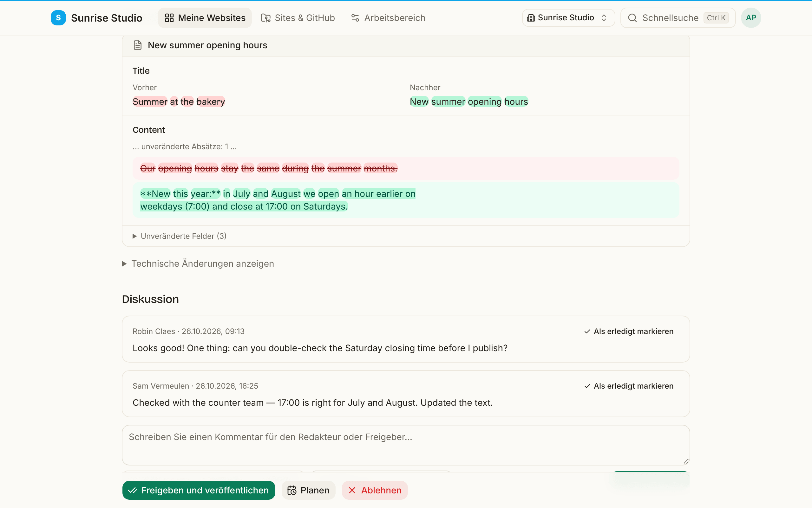Click the Ablehnen button
This screenshot has width=812, height=508.
375,490
